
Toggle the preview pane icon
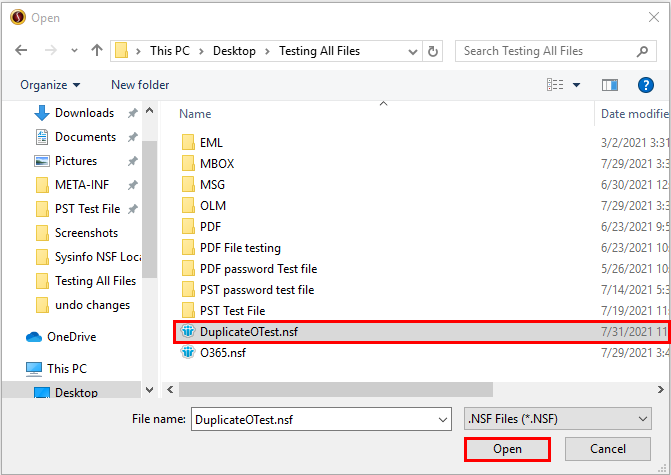[609, 85]
